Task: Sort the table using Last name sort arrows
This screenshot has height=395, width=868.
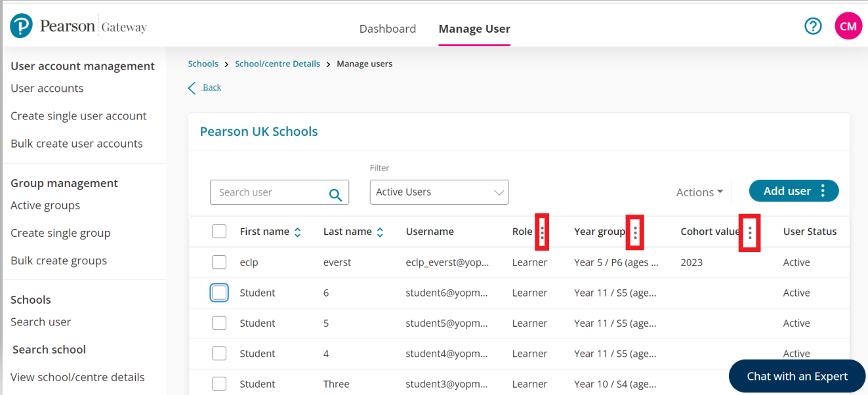Action: (x=381, y=231)
